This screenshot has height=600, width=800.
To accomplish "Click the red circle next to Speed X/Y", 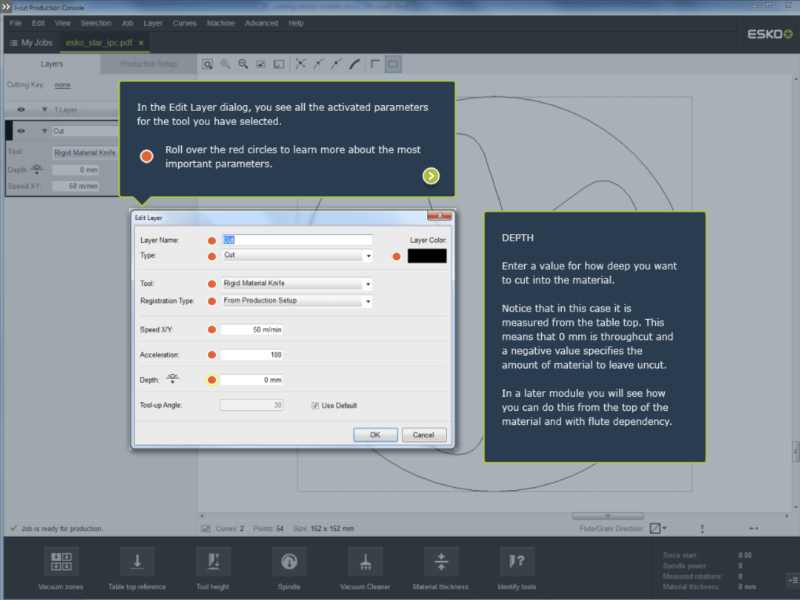I will click(x=212, y=330).
